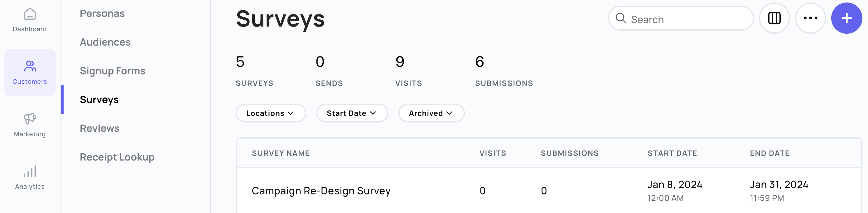Go to Personas in the submenu
The width and height of the screenshot is (868, 213).
(x=102, y=13)
